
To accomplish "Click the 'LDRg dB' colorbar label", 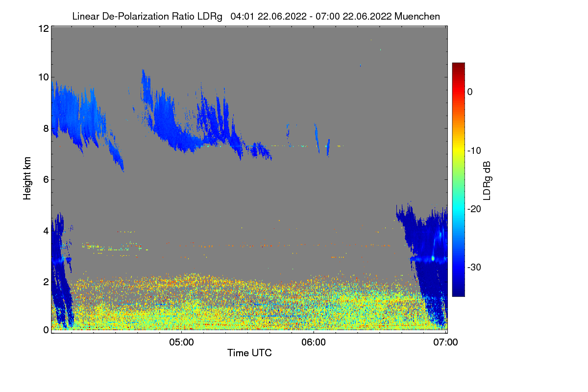I will [x=487, y=180].
